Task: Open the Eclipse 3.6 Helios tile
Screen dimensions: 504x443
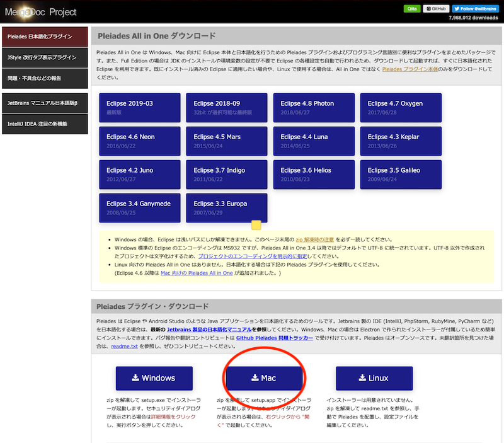Action: pos(314,175)
